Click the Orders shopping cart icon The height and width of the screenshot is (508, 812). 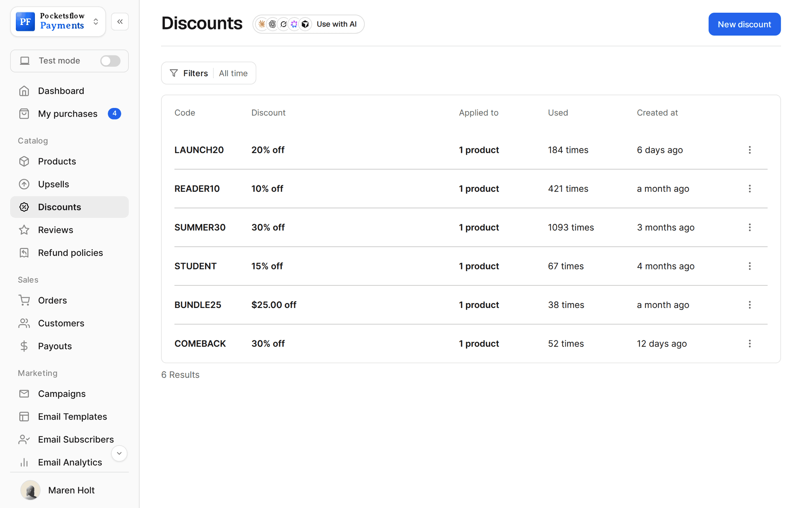(x=24, y=300)
